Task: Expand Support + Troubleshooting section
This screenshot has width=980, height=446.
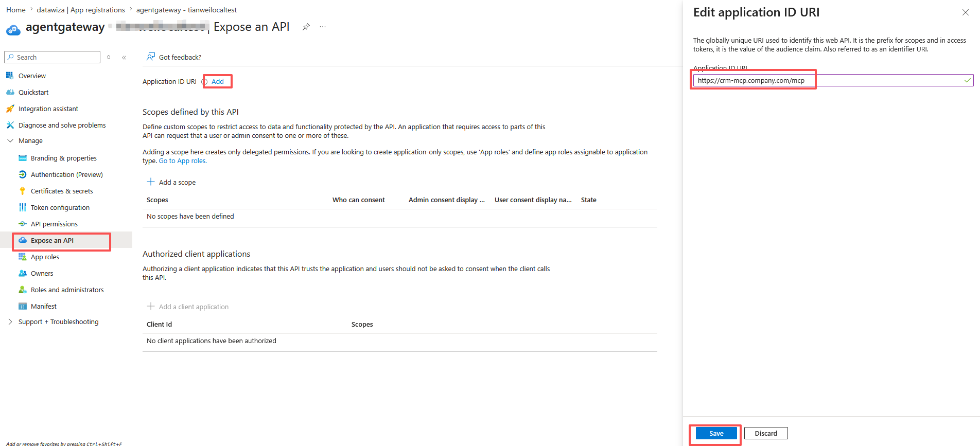Action: [10, 322]
